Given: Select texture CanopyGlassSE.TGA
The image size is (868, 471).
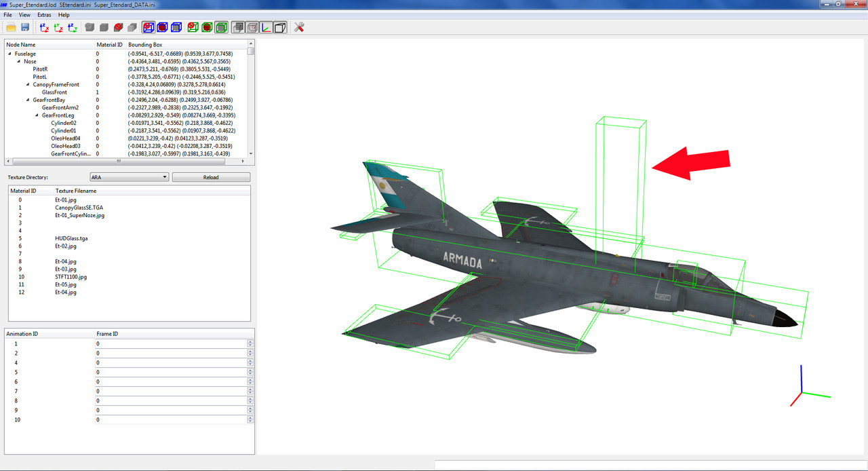Looking at the screenshot, I should click(x=79, y=208).
